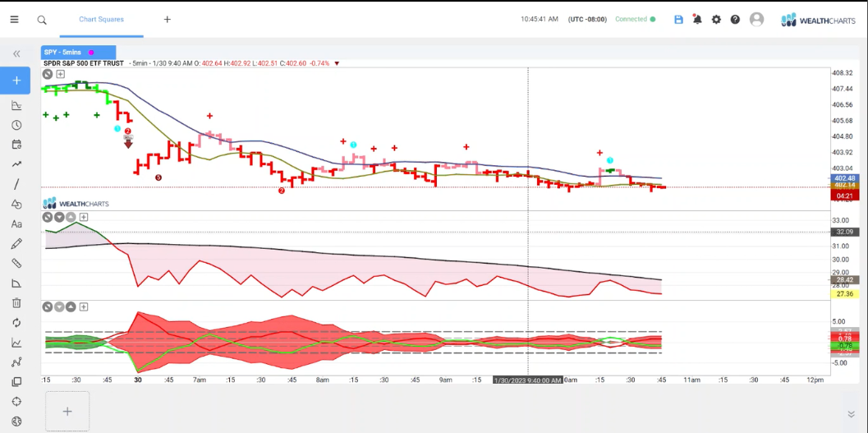The width and height of the screenshot is (868, 433).
Task: Click the WealthCharts logo at top right
Action: point(819,21)
